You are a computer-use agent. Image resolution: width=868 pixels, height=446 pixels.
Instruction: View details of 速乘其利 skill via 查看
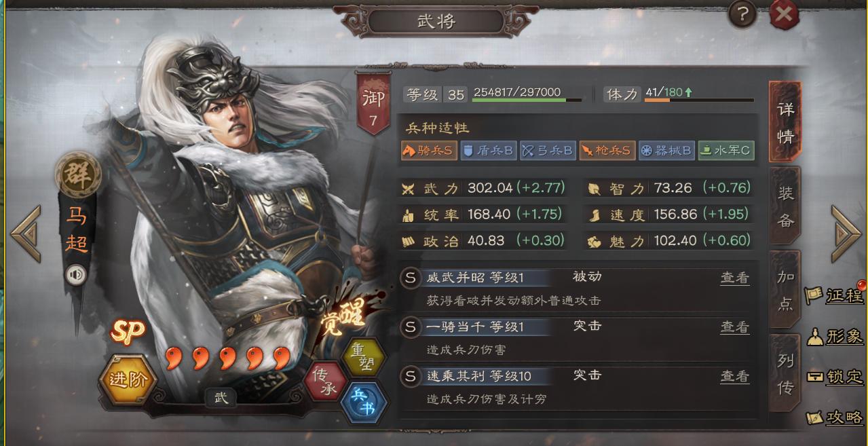point(735,376)
